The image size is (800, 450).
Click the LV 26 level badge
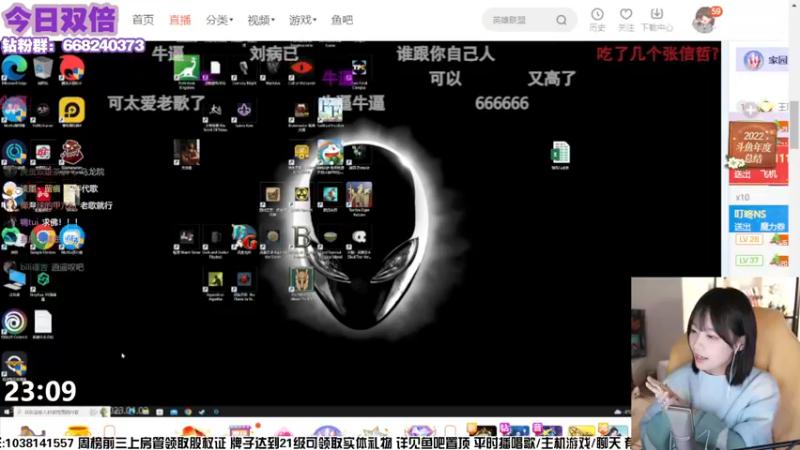pos(749,239)
